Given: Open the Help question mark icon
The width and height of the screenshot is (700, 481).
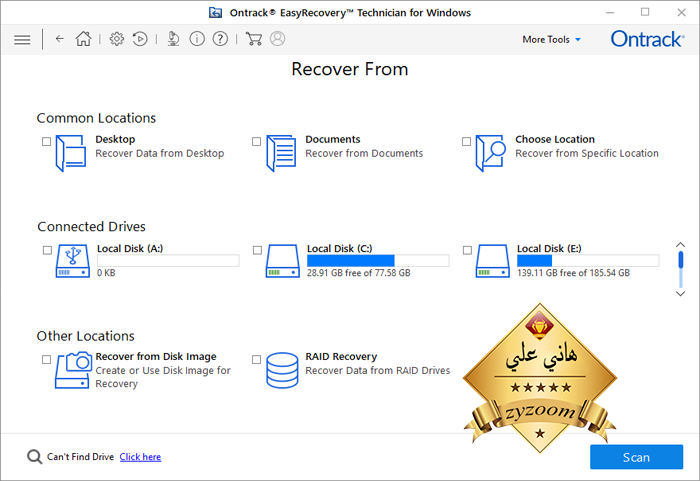Looking at the screenshot, I should 220,39.
